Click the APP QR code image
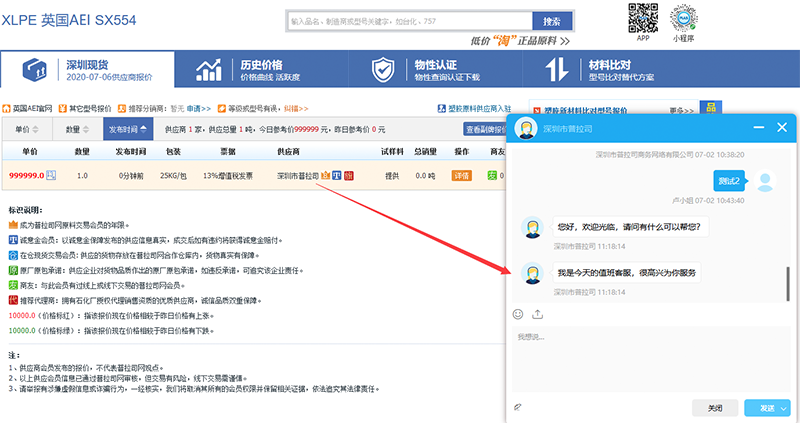This screenshot has width=800, height=423. click(643, 18)
